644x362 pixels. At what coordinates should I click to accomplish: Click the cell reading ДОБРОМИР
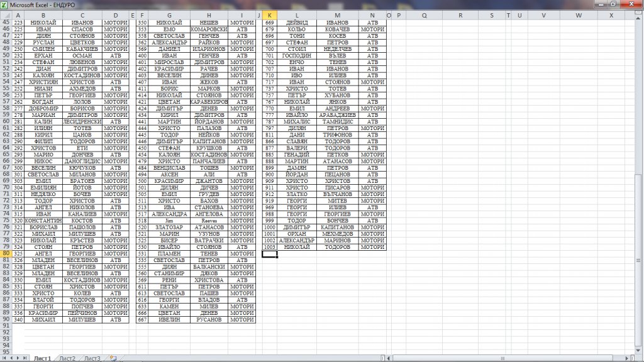point(43,108)
